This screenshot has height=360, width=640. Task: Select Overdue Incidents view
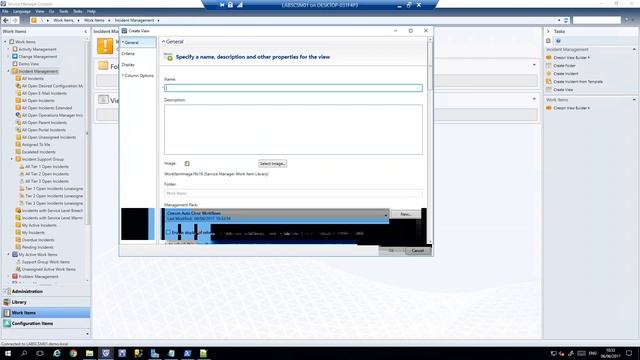(x=38, y=240)
